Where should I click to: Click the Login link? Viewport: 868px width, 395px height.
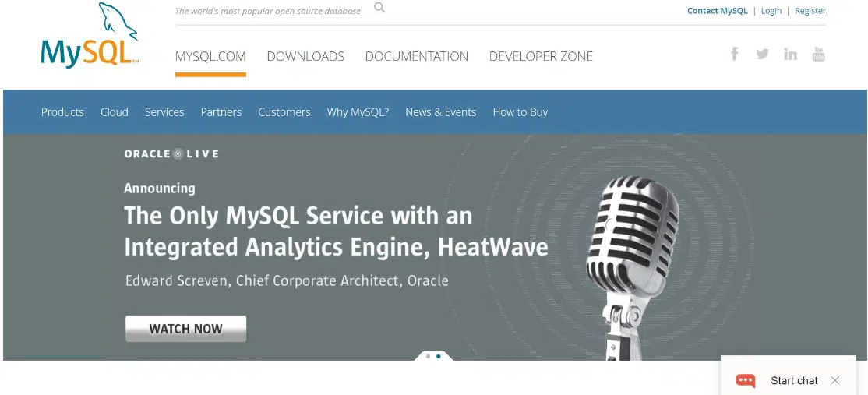pos(771,11)
